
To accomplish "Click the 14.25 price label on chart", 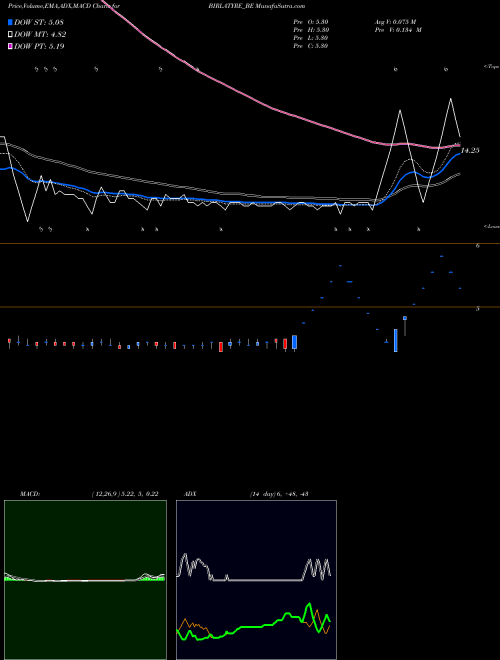I will click(470, 150).
